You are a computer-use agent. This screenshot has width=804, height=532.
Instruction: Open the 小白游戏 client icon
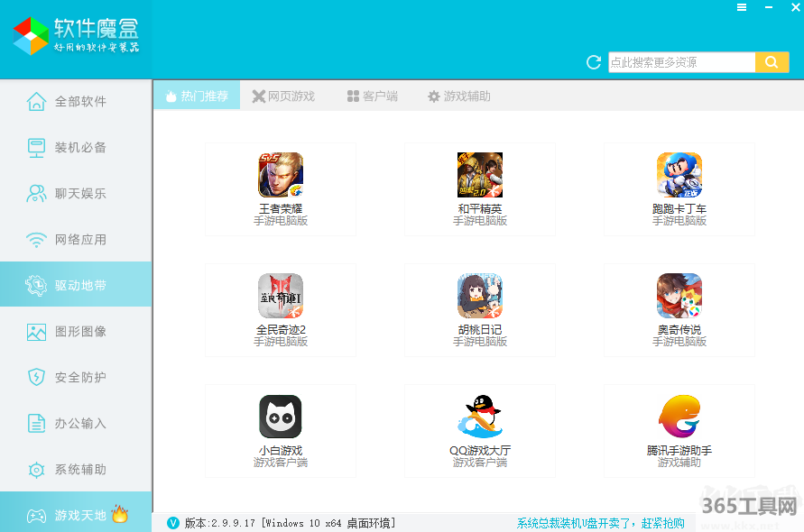coord(281,417)
